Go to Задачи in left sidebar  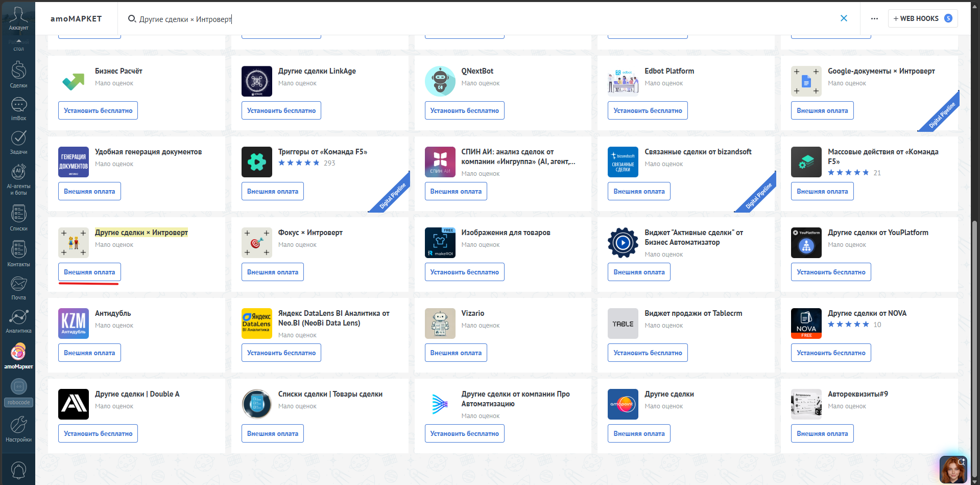coord(18,142)
